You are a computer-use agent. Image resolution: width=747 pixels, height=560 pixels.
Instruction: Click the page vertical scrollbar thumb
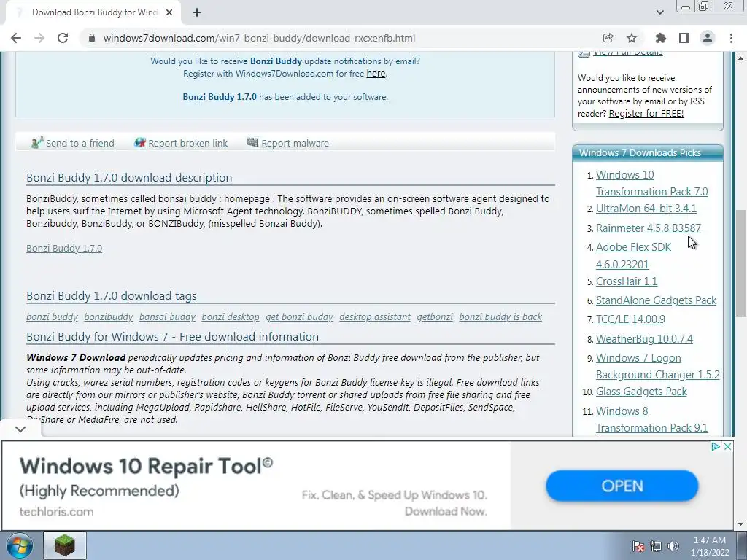point(741,263)
